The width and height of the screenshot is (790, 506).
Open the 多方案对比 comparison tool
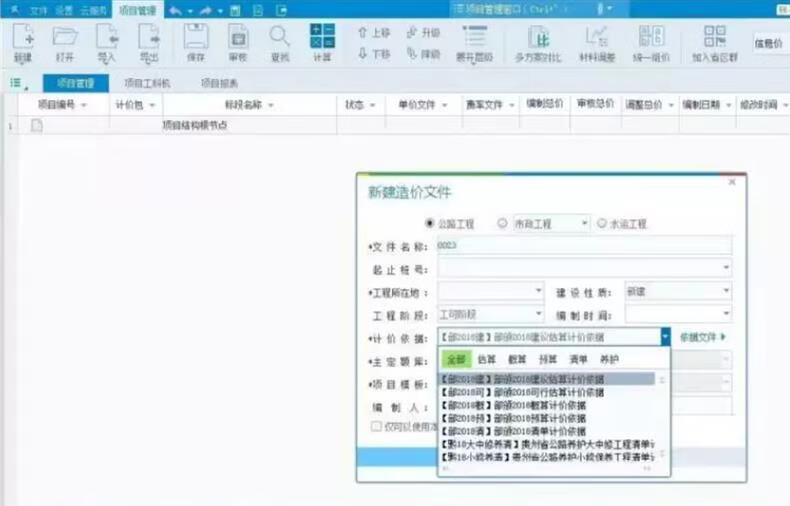538,44
